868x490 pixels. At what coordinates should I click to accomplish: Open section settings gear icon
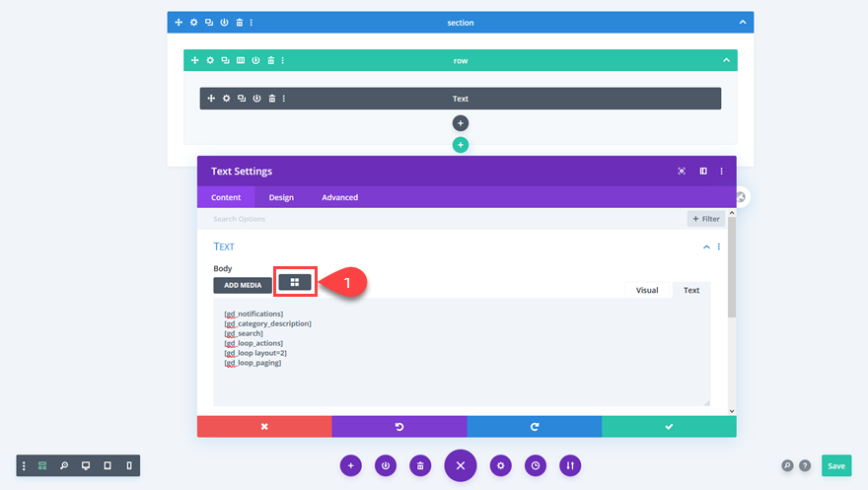point(193,23)
